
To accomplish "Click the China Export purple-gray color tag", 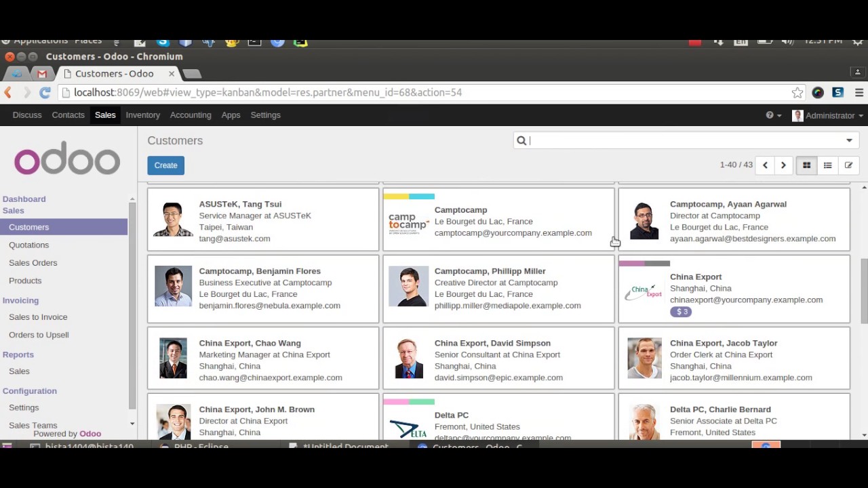I will pyautogui.click(x=644, y=264).
